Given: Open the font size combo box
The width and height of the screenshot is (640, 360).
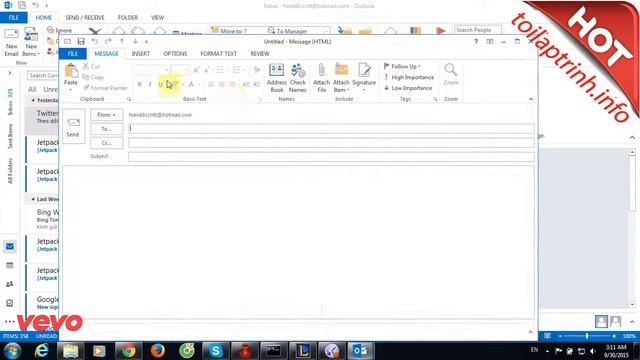Looking at the screenshot, I should click(x=180, y=70).
